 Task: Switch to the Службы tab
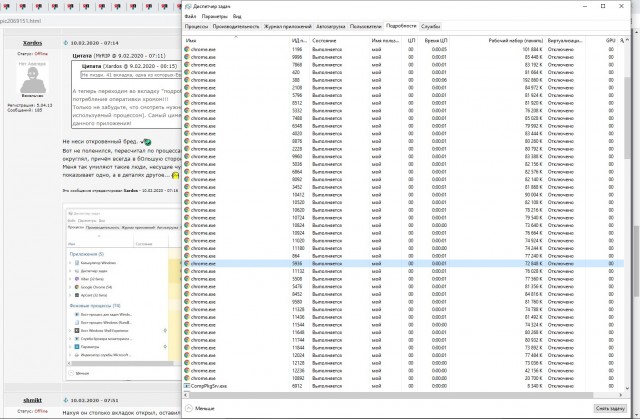(431, 27)
